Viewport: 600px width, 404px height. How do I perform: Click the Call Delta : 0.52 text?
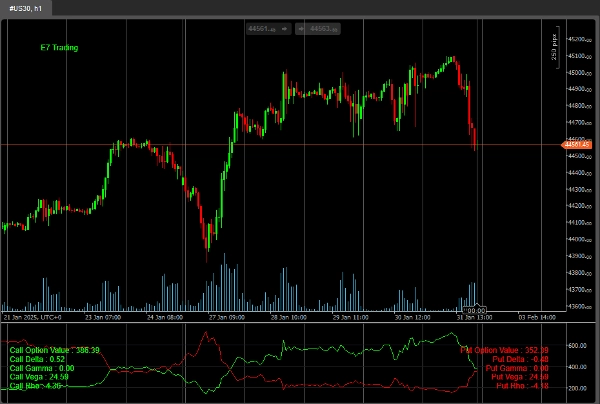[x=37, y=359]
